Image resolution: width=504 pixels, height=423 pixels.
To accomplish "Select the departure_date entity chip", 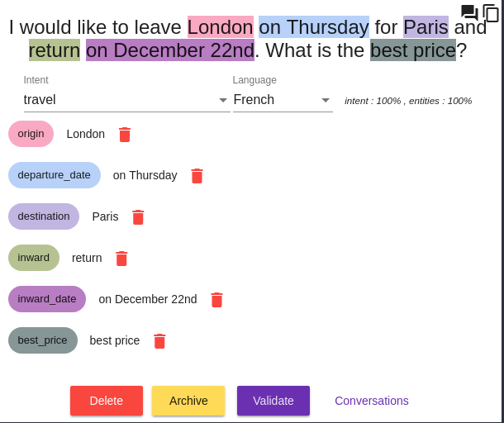I will coord(55,175).
